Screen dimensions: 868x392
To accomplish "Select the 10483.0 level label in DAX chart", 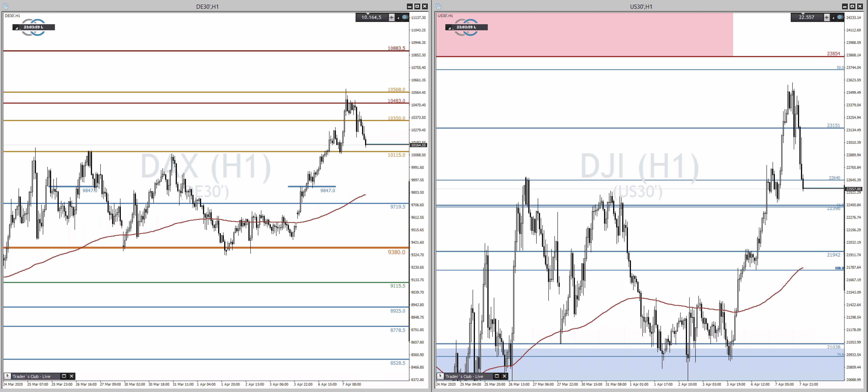I will [396, 101].
